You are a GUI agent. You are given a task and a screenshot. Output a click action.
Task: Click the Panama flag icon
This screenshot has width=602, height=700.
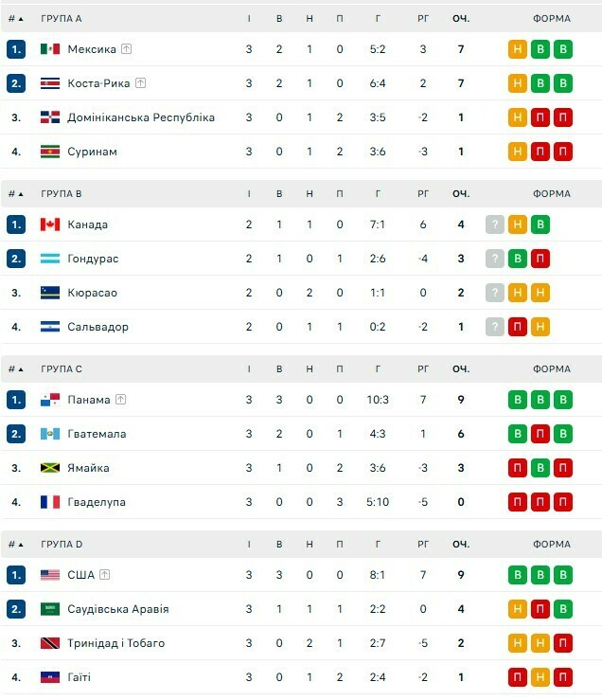tap(50, 400)
